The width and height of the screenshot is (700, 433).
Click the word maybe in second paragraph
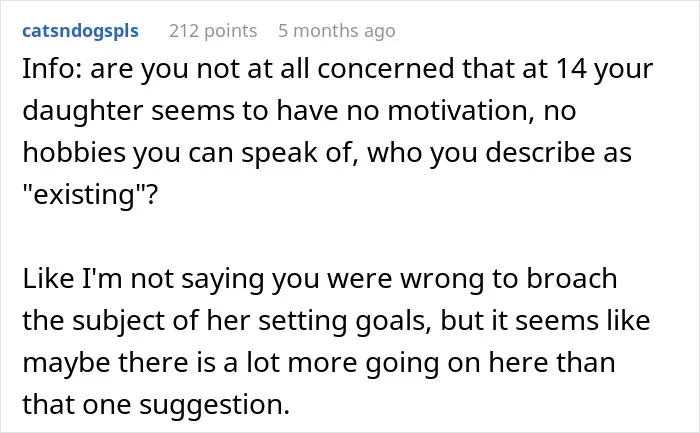coord(66,363)
